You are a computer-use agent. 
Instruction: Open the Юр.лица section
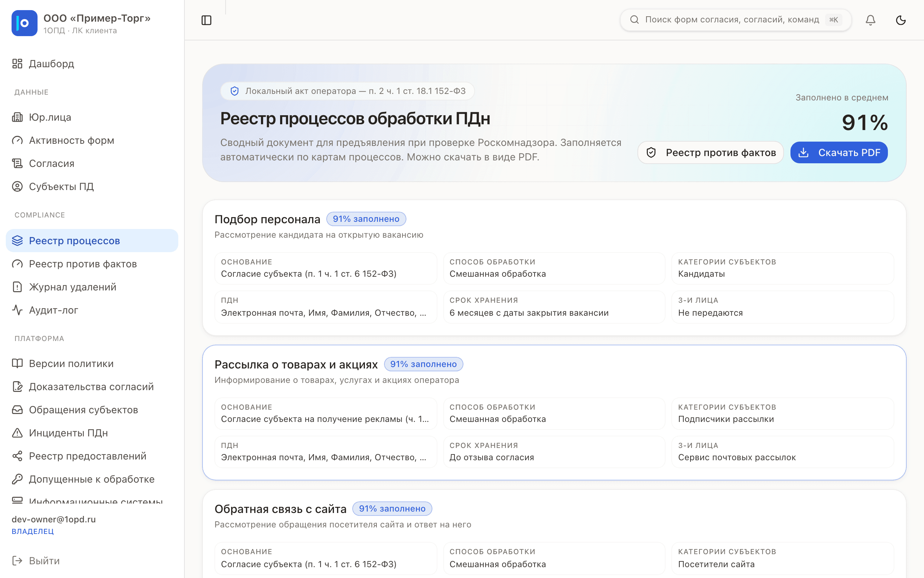pyautogui.click(x=92, y=117)
